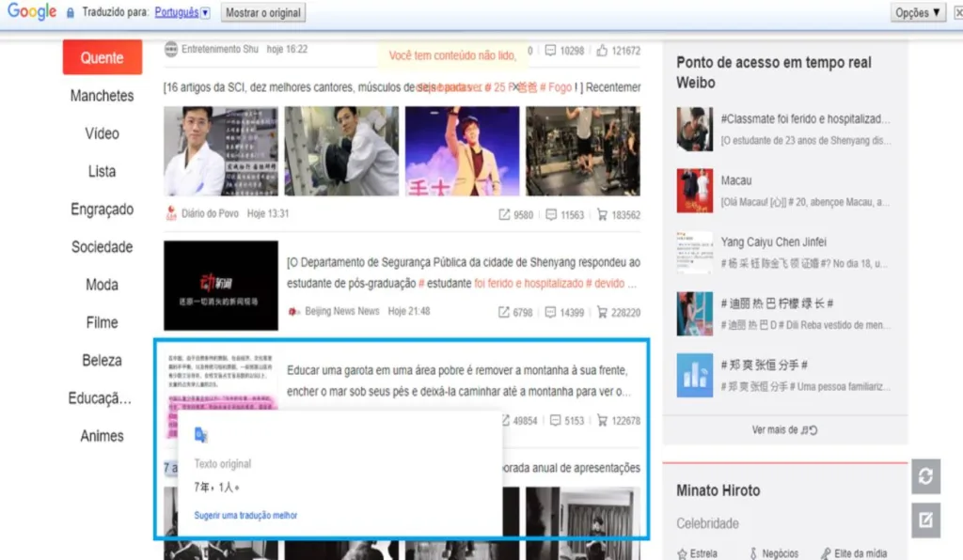Screen dimensions: 963x560
Task: Click the repost cart icon showing 228220
Action: click(602, 311)
